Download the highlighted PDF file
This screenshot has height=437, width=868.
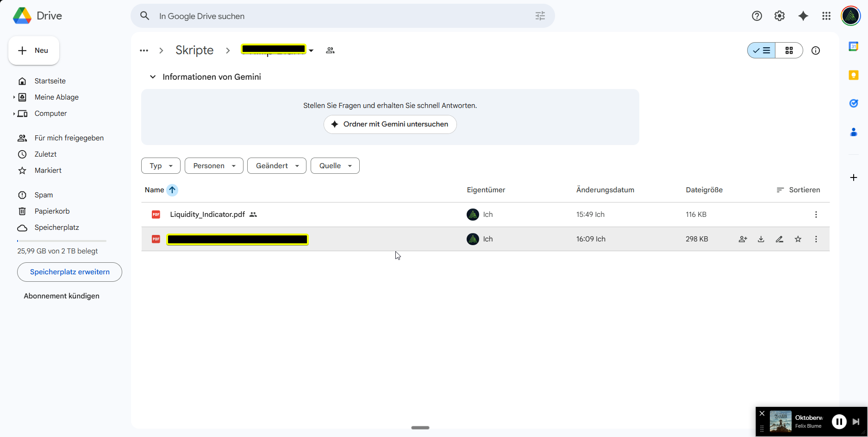pyautogui.click(x=761, y=239)
